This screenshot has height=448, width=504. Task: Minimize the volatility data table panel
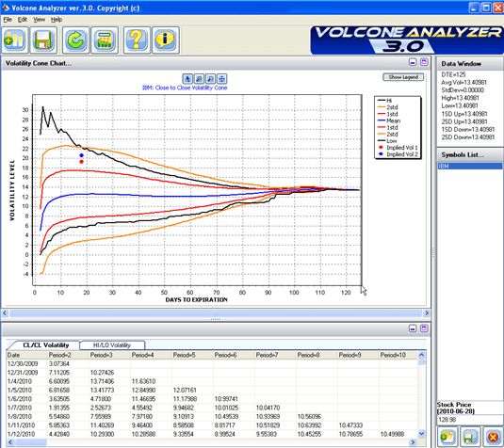click(413, 328)
